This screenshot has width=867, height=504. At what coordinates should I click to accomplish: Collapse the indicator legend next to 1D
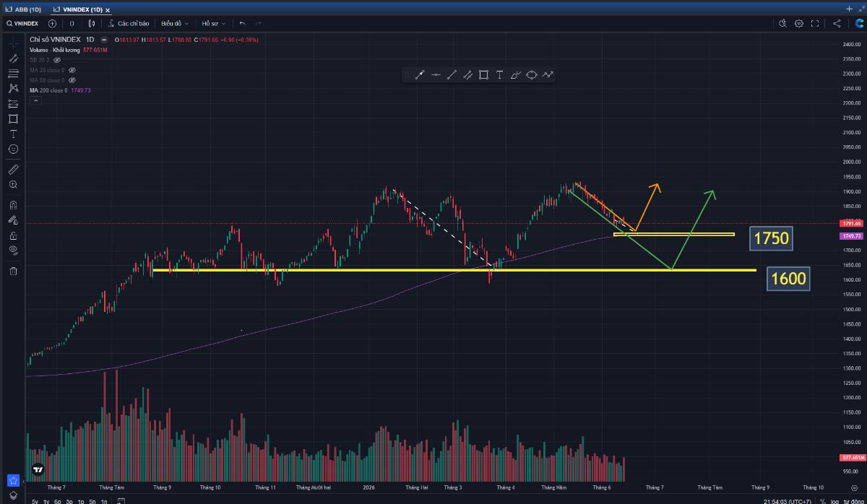click(x=104, y=39)
